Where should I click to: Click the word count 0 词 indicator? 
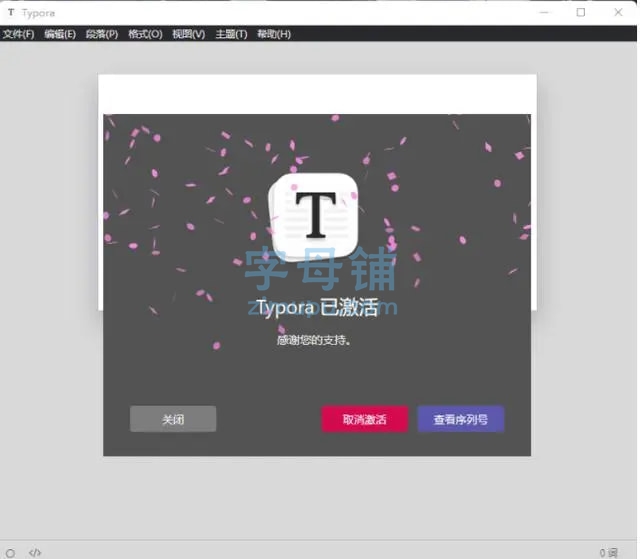[609, 553]
